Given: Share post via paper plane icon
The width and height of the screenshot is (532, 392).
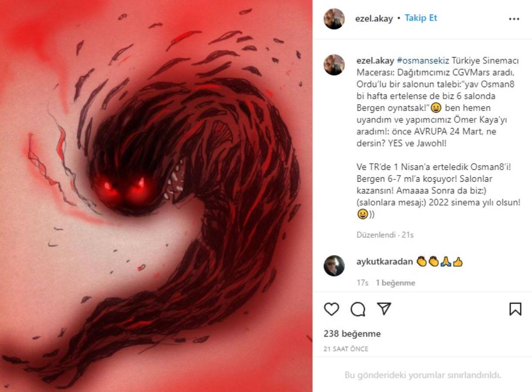Looking at the screenshot, I should pos(384,309).
